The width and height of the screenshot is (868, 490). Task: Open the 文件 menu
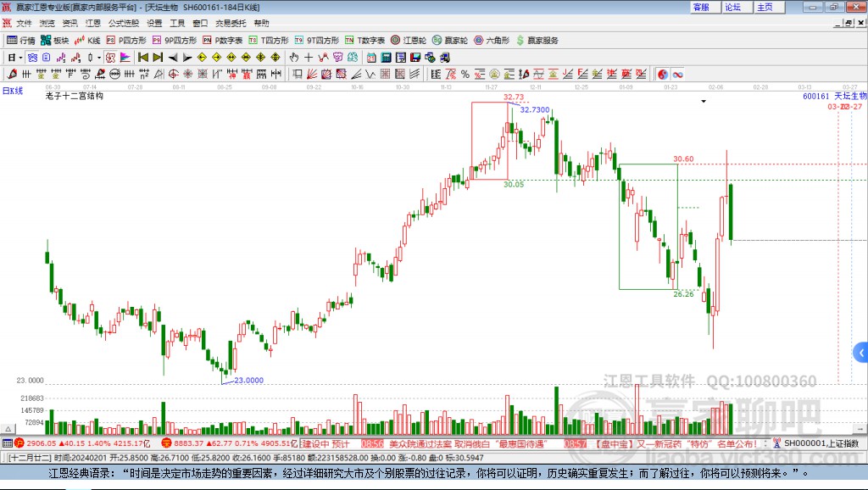pyautogui.click(x=24, y=23)
